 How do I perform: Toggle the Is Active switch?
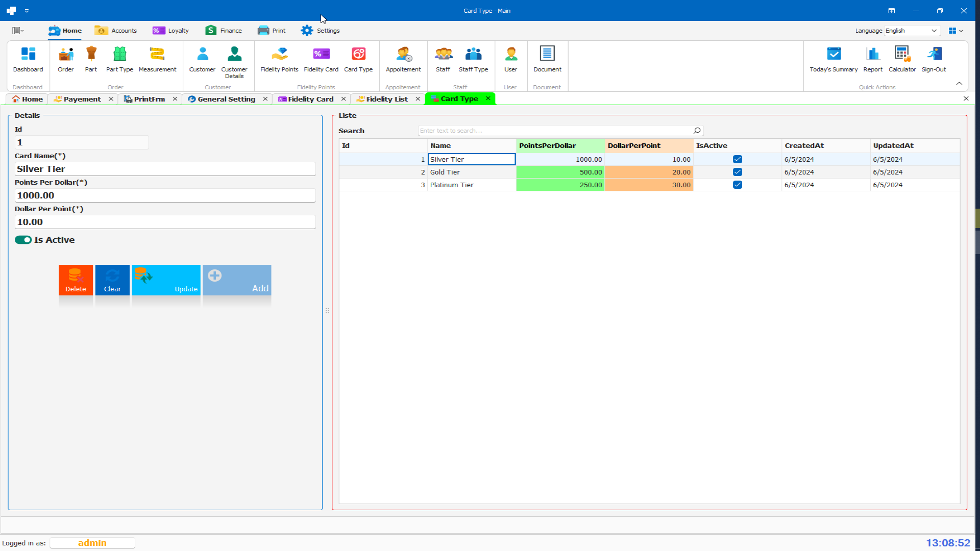(x=23, y=239)
